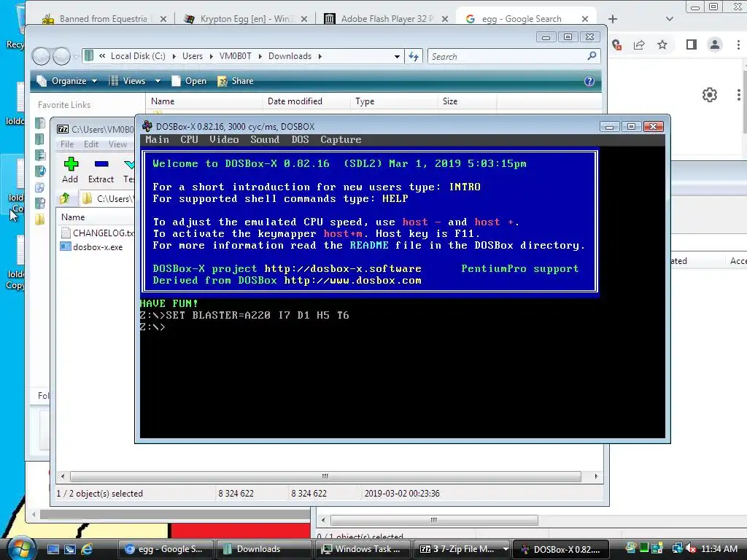Open the View menu in 7-Zip
This screenshot has height=560, width=747.
pos(117,144)
